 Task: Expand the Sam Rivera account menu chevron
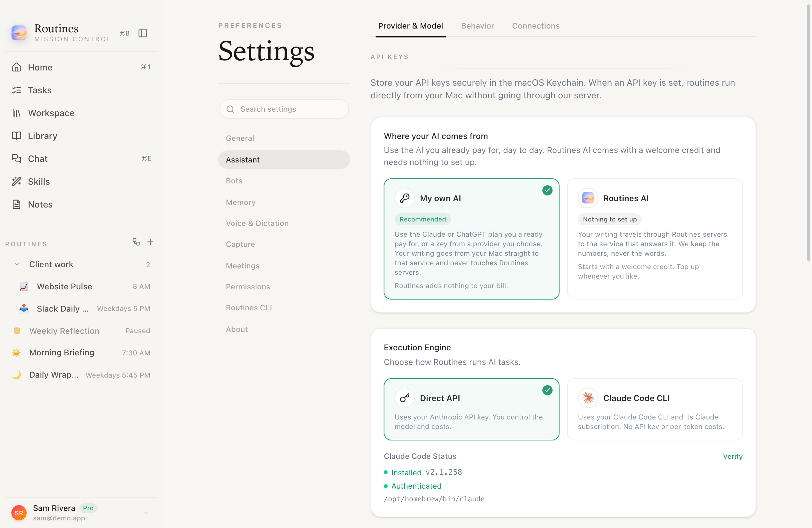coord(146,513)
